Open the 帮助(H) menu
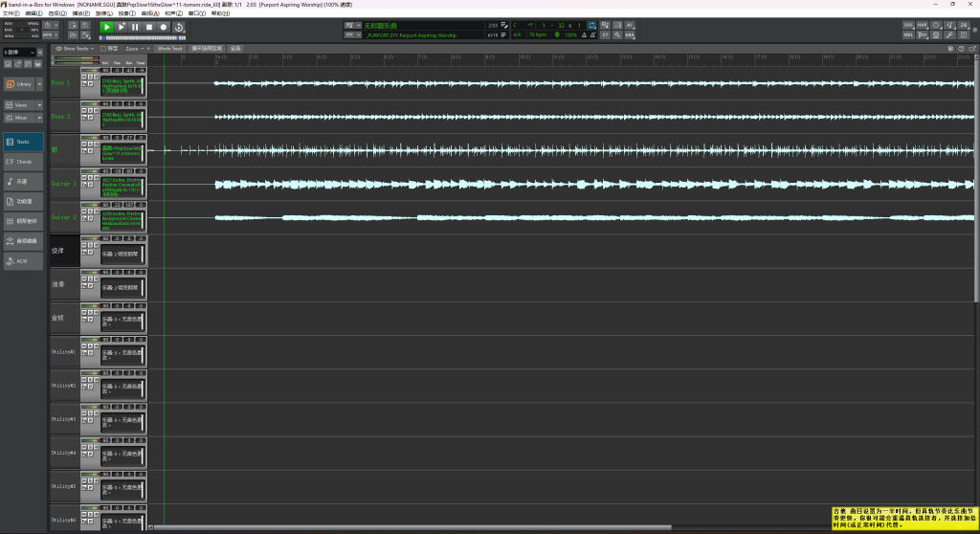Viewport: 980px width, 534px height. [220, 13]
